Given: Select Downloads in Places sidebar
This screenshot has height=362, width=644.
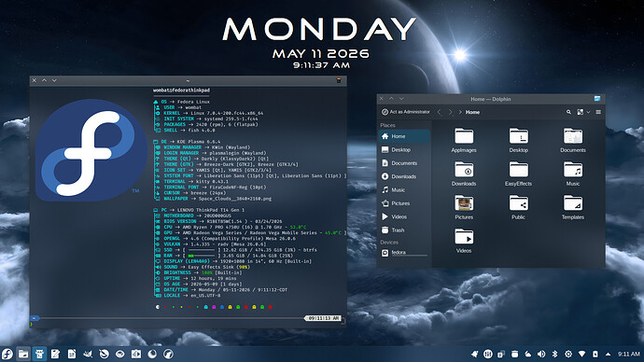Looking at the screenshot, I should [404, 176].
